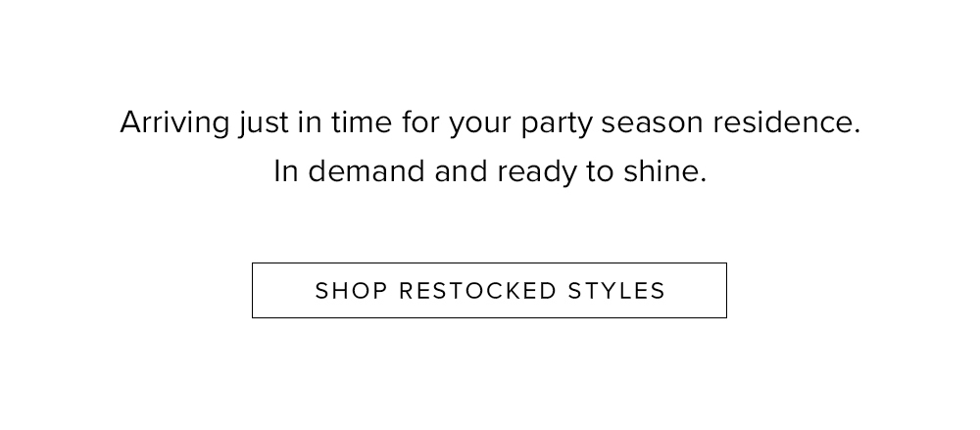This screenshot has width=980, height=430.
Task: Click the word 'residence.' ending the first line
Action: tap(786, 121)
